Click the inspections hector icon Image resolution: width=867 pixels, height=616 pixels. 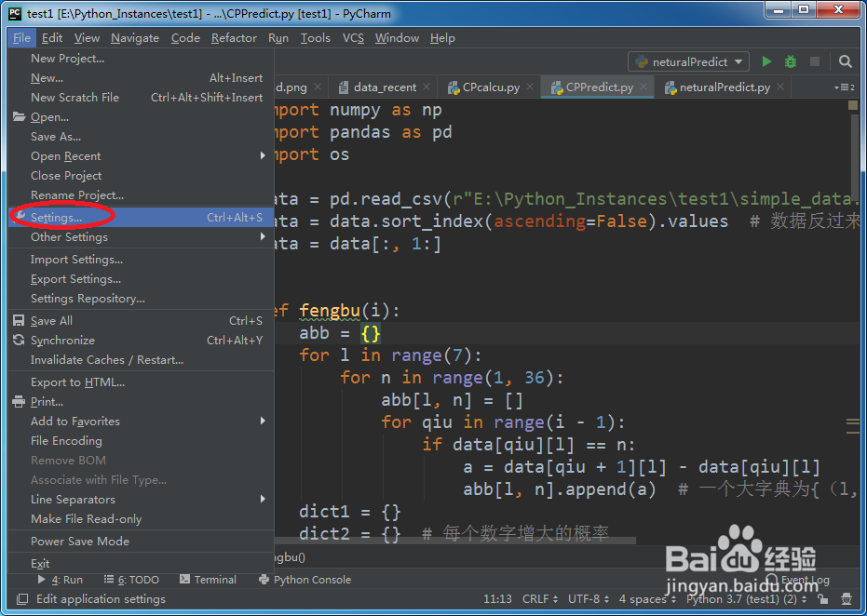click(846, 599)
